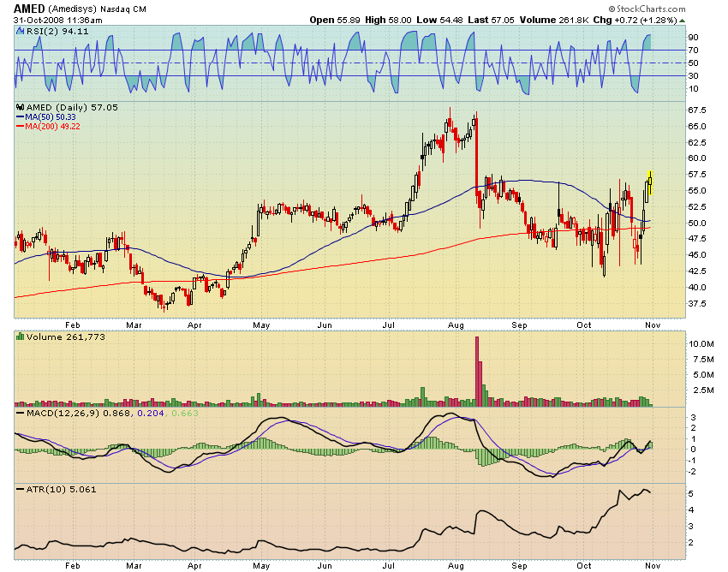Click the 10.0M volume axis label
This screenshot has width=728, height=572.
(701, 344)
